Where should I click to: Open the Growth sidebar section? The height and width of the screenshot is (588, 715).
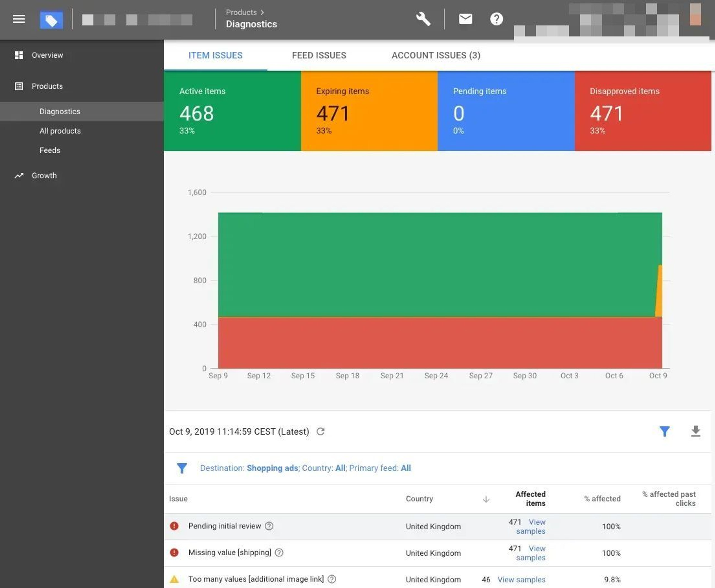(x=44, y=176)
